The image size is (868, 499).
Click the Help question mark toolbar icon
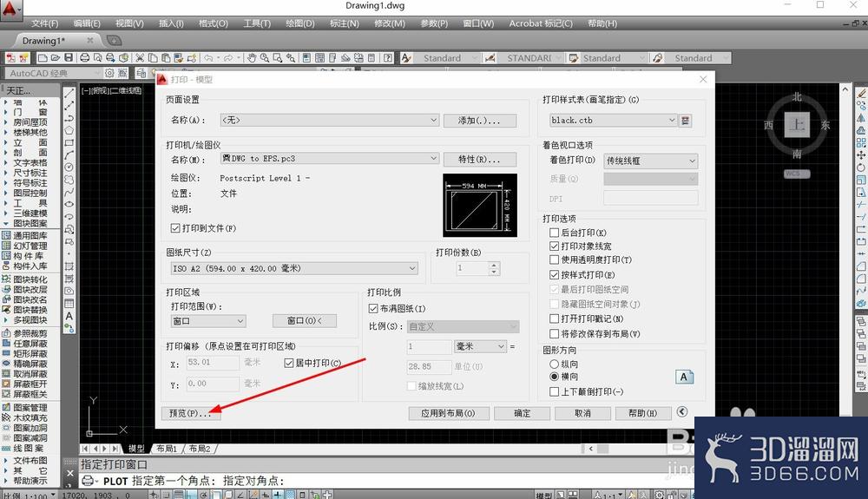(x=388, y=57)
